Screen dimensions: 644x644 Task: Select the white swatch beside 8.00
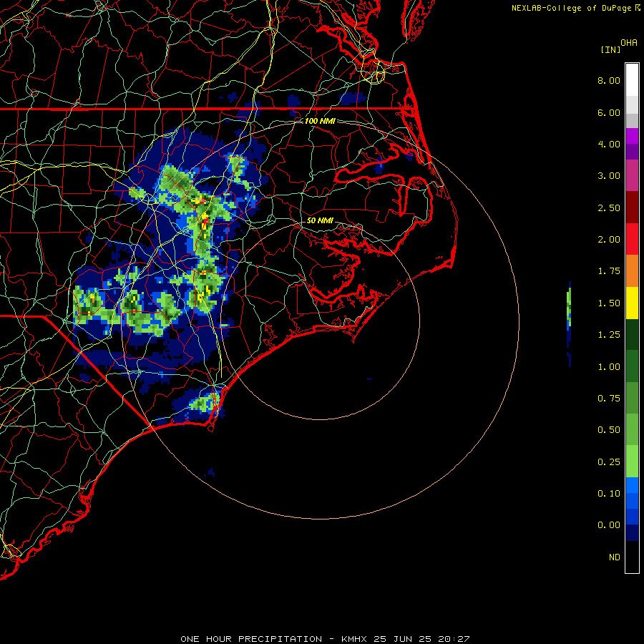pyautogui.click(x=632, y=80)
